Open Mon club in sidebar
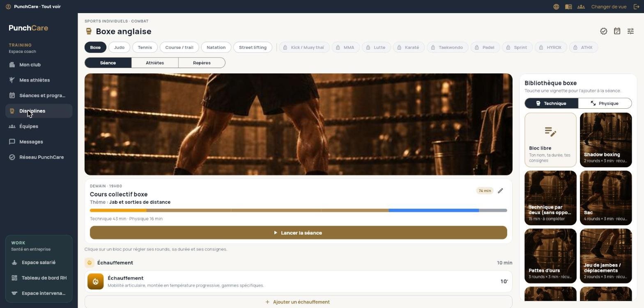This screenshot has width=644, height=308. coord(39,65)
